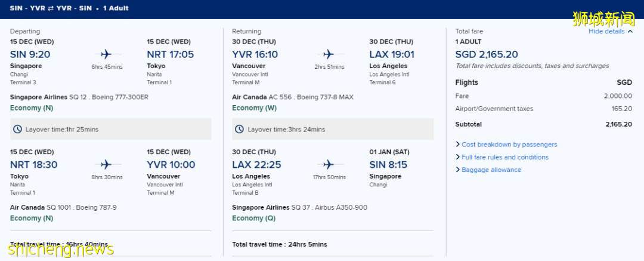Screen dimensions: 644x261
Task: Click the Layover time 3hrs 24mins bar
Action: pyautogui.click(x=333, y=129)
